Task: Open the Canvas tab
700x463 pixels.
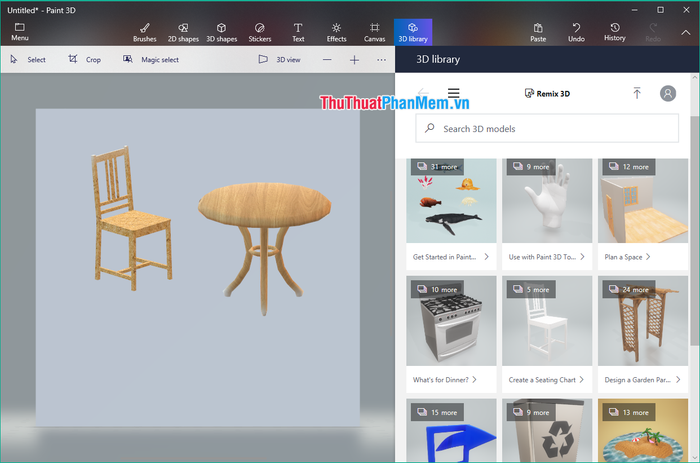Action: 375,33
